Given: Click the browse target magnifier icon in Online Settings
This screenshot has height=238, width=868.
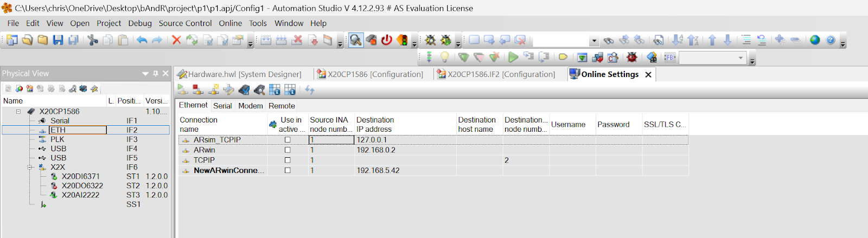Looking at the screenshot, I should coord(259,90).
